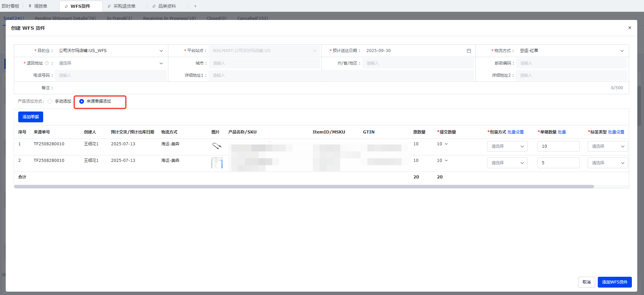Click row 1 单箱数量 field showing 10

tap(559, 146)
